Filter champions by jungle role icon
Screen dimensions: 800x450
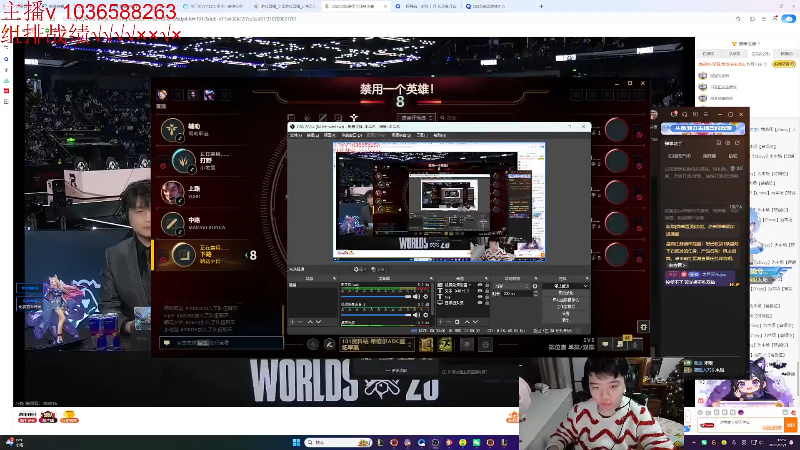[307, 117]
